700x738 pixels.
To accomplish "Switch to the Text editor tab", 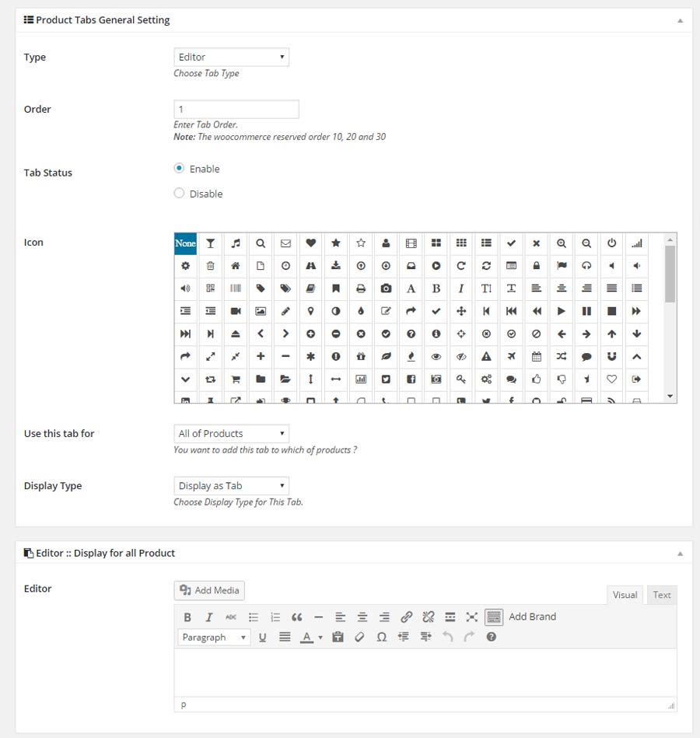I will coord(662,595).
